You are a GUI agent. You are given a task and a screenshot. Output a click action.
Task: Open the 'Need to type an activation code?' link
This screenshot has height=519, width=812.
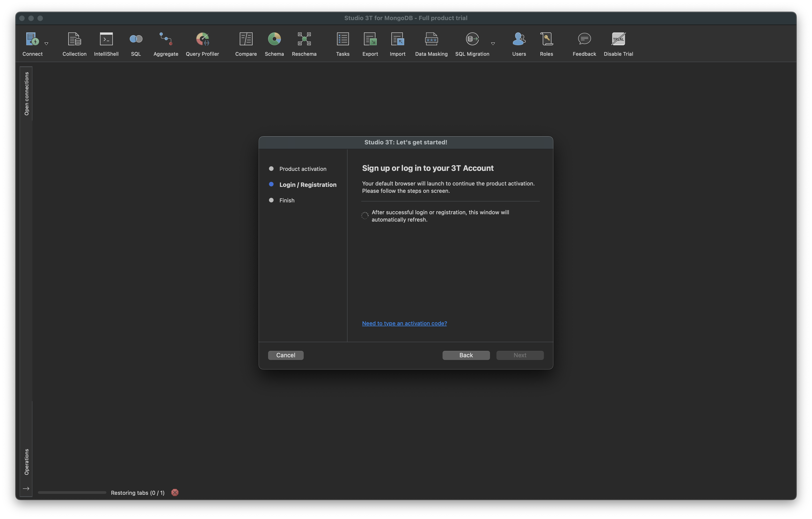click(404, 323)
